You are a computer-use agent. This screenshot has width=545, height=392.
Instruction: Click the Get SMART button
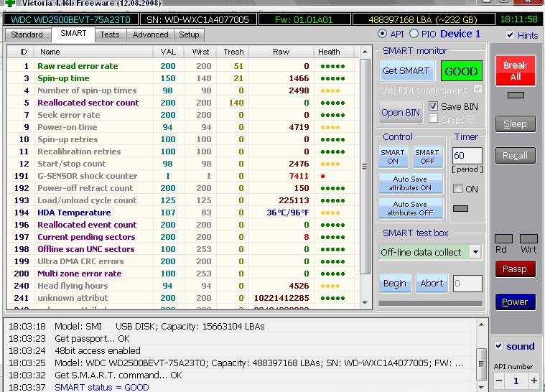[x=406, y=71]
